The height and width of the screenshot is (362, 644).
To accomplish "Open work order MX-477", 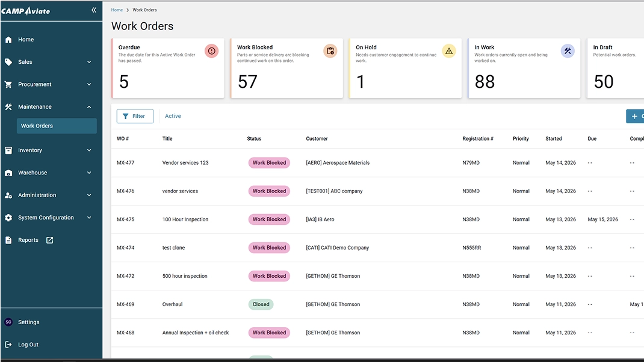I will [126, 163].
